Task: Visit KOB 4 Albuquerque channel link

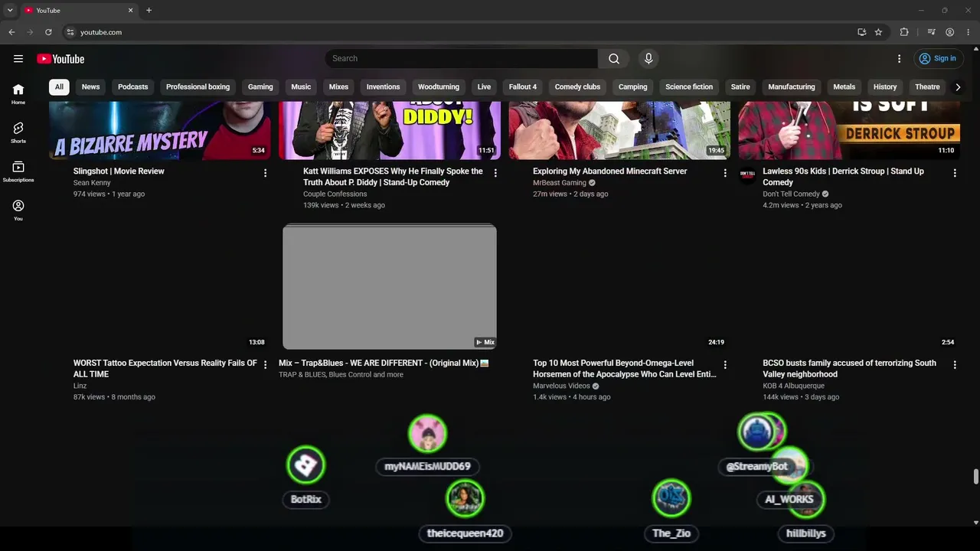Action: [x=793, y=386]
